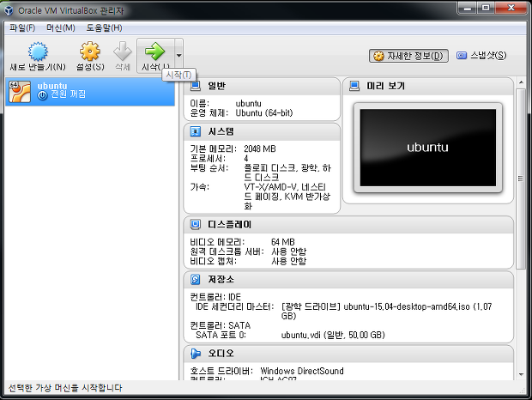Select the ubuntu virtual machine entry
532x400 pixels.
click(90, 91)
